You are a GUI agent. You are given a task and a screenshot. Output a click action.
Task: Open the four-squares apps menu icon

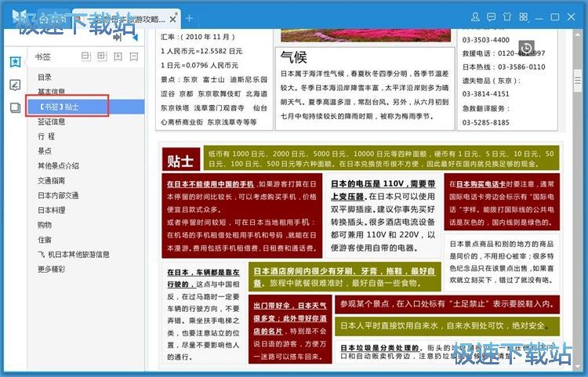point(524,17)
